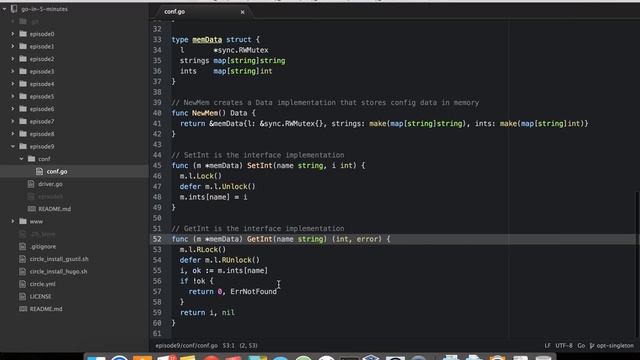Click the 53:1 cursor position indicator

point(229,346)
